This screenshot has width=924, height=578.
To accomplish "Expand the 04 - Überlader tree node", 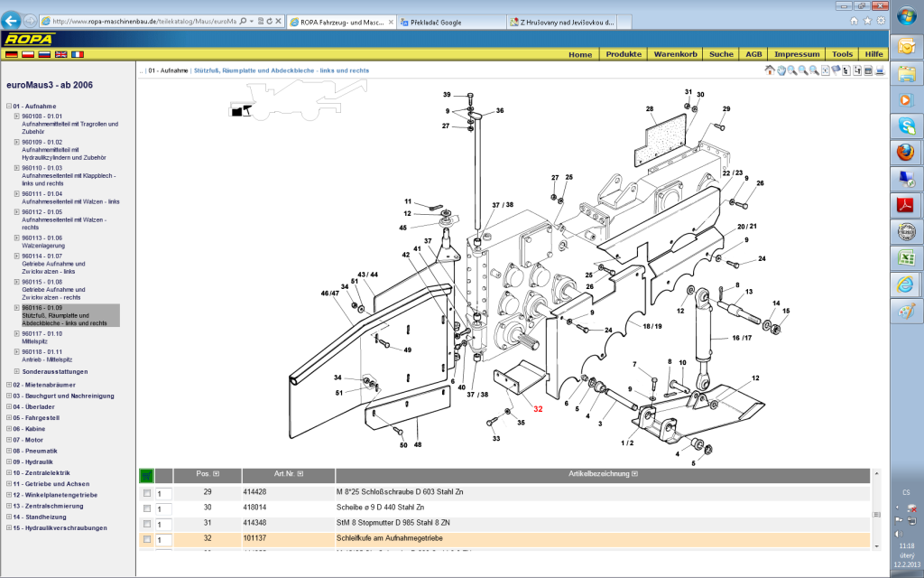I will (x=9, y=407).
